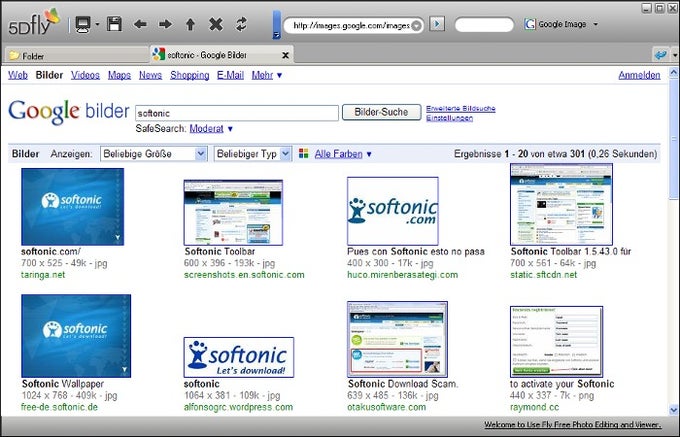Expand the SafeSearch Moderat dropdown

coord(211,129)
